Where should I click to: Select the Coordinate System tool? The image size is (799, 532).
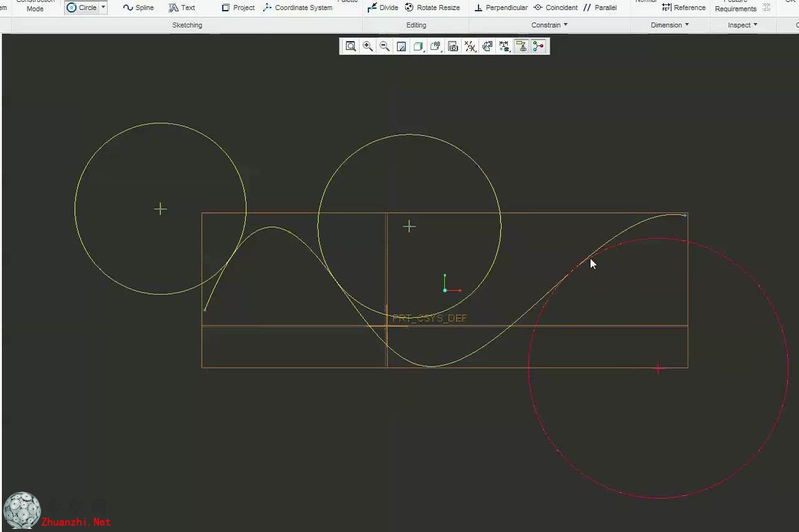tap(297, 7)
